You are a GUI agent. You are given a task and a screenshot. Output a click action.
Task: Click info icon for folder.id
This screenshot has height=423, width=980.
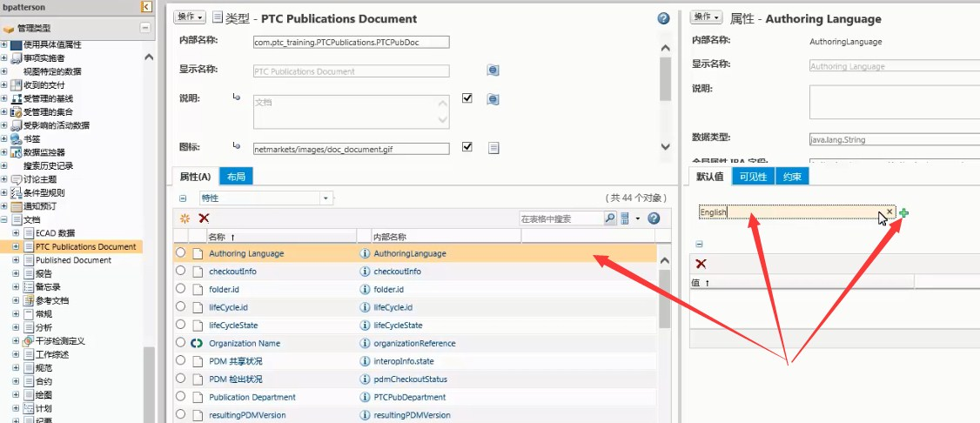[x=365, y=289]
